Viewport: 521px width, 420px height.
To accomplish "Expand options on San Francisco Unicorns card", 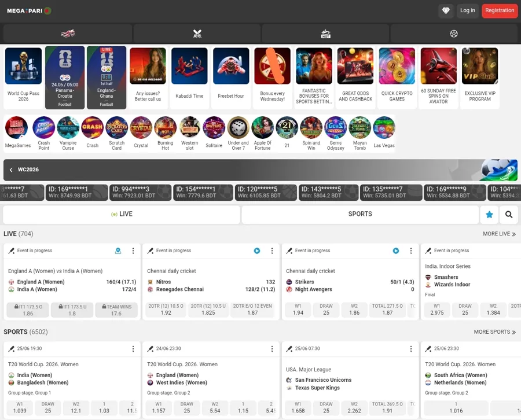I will (x=410, y=349).
